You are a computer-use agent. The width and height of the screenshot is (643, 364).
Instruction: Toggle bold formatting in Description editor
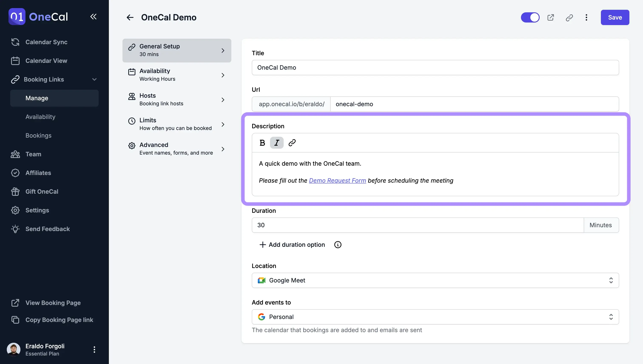(x=262, y=142)
